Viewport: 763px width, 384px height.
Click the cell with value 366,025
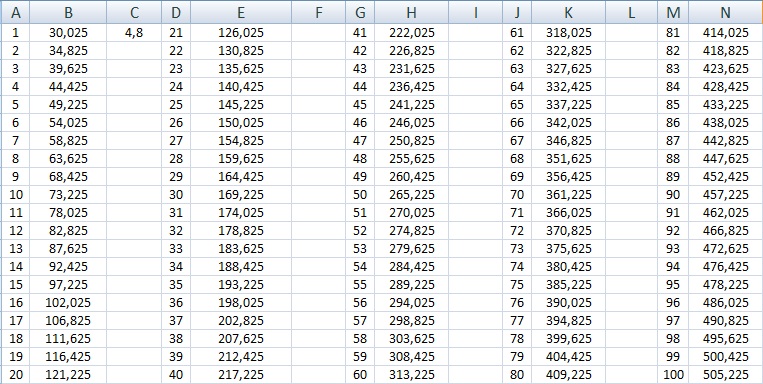pos(568,213)
